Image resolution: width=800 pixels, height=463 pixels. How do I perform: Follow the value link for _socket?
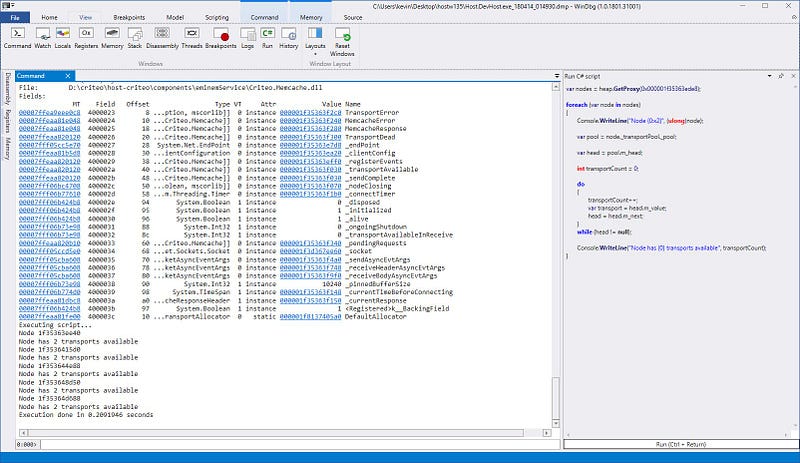click(310, 251)
